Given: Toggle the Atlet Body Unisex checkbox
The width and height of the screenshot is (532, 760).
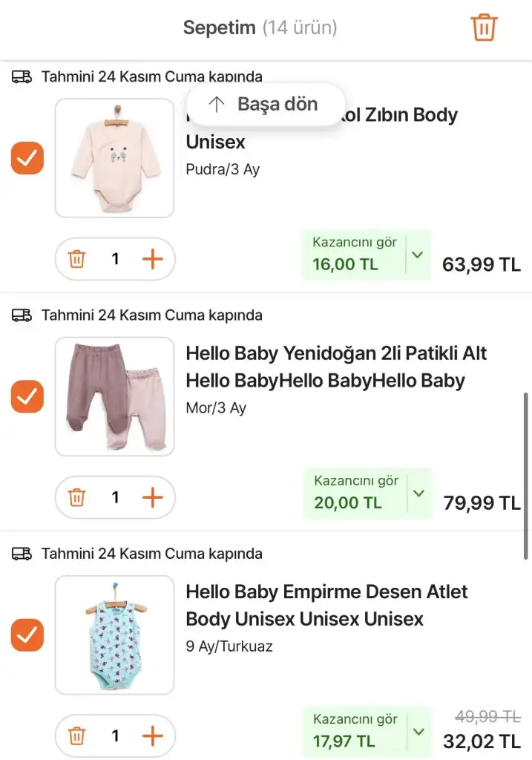Looking at the screenshot, I should [27, 635].
